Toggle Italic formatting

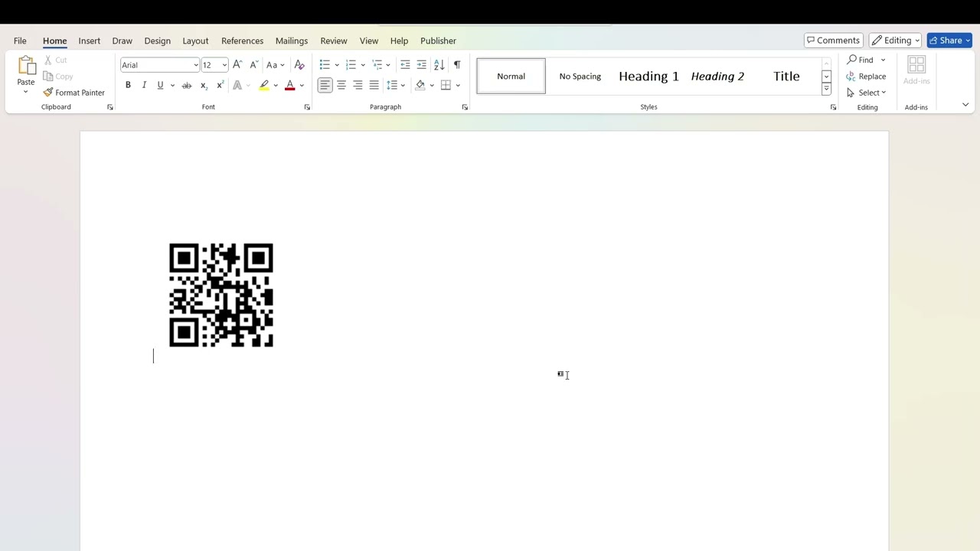pyautogui.click(x=144, y=85)
